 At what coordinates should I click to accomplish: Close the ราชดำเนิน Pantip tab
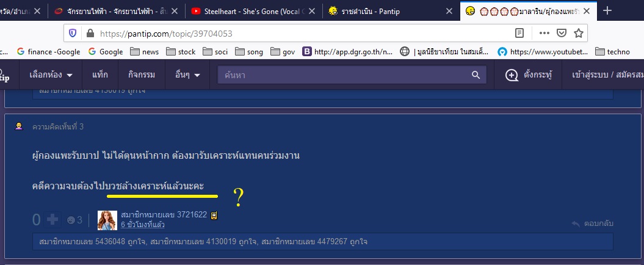click(449, 11)
